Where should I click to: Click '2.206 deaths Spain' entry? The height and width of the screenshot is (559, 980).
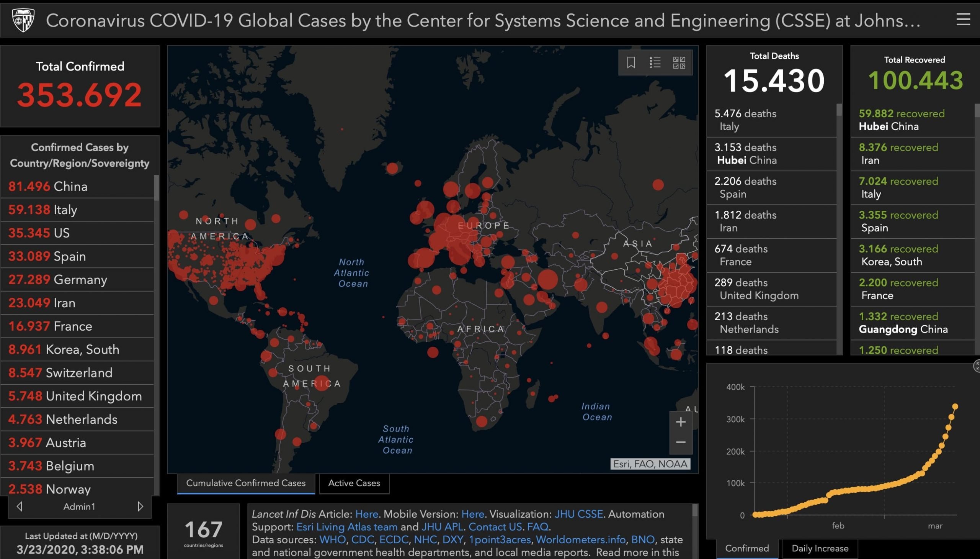[x=771, y=188]
